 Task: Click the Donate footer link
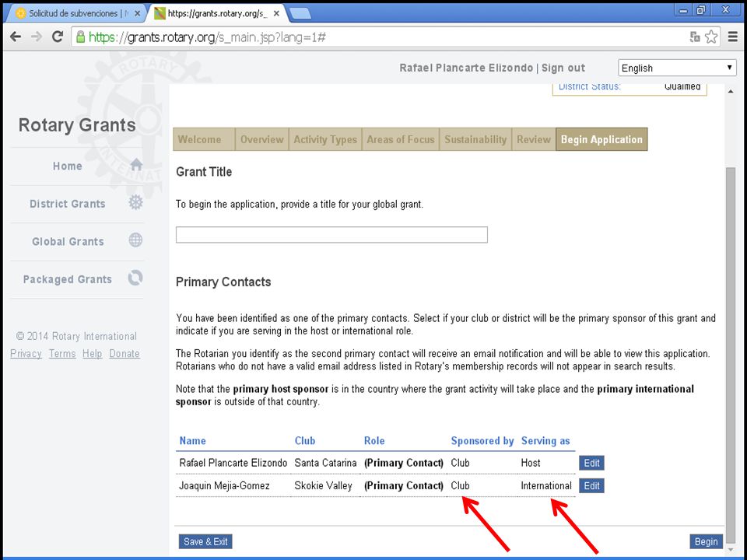(x=124, y=354)
